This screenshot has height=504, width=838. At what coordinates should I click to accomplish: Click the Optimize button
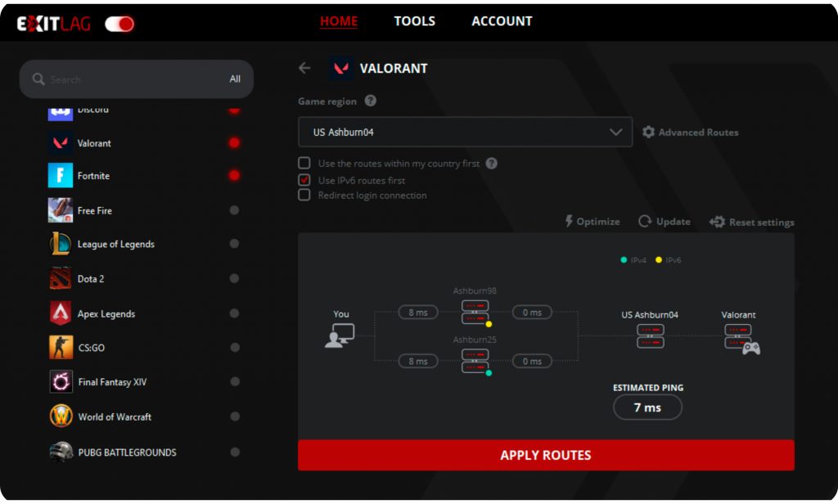pos(592,221)
